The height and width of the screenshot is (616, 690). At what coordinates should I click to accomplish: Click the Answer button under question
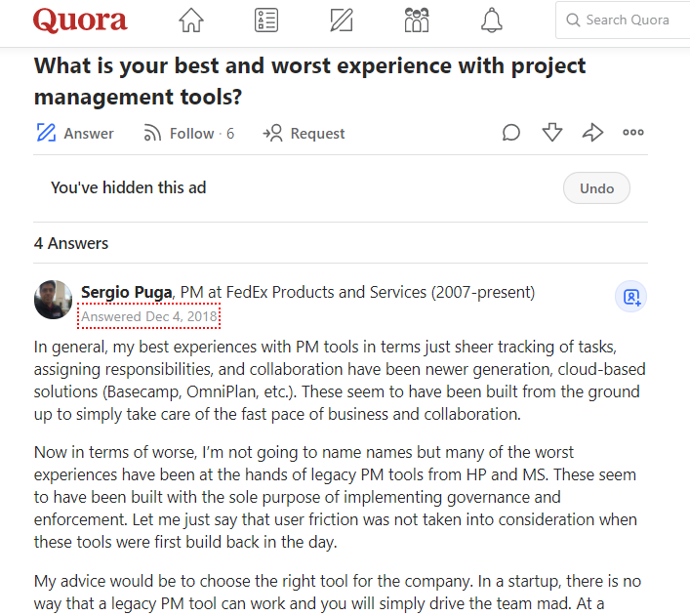click(75, 134)
